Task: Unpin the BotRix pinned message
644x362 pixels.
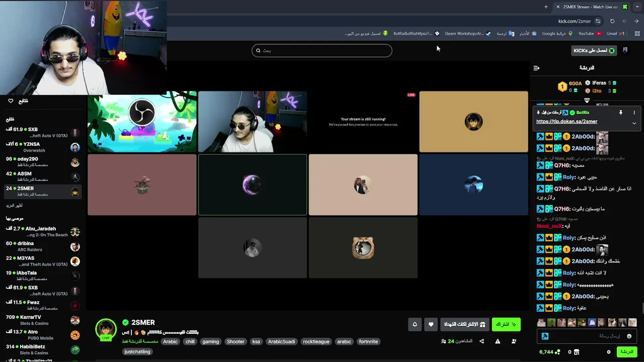Action: (621, 113)
